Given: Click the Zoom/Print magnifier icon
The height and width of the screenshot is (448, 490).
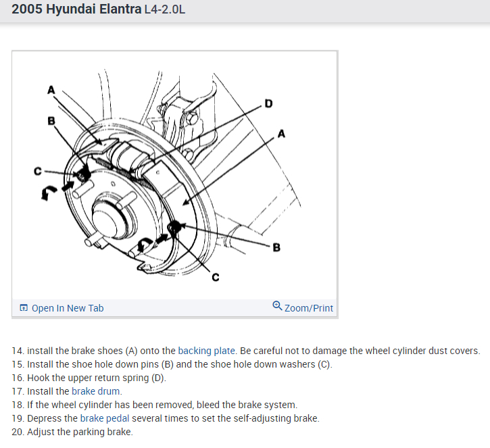Looking at the screenshot, I should tap(277, 305).
